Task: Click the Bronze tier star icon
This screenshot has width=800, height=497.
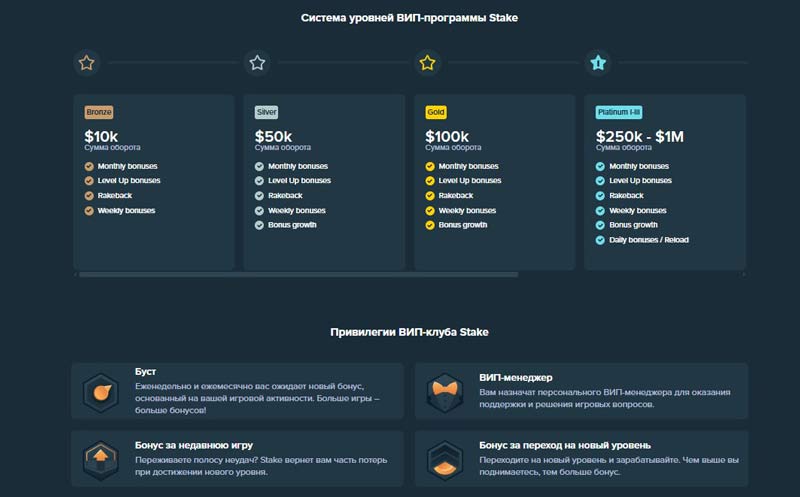Action: pos(87,63)
